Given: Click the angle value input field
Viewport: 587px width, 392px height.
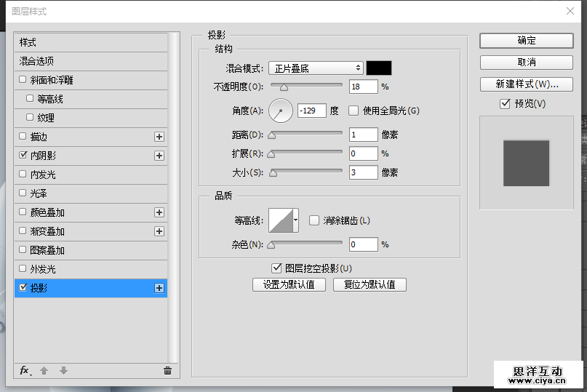Looking at the screenshot, I should coord(311,111).
